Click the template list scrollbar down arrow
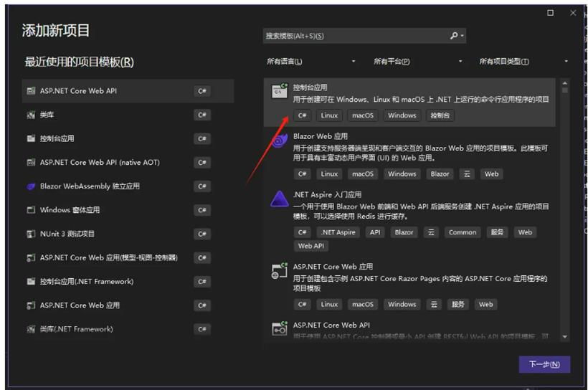 (565, 337)
